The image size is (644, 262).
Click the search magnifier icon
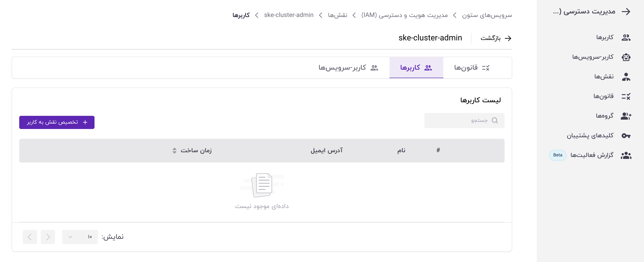click(495, 121)
